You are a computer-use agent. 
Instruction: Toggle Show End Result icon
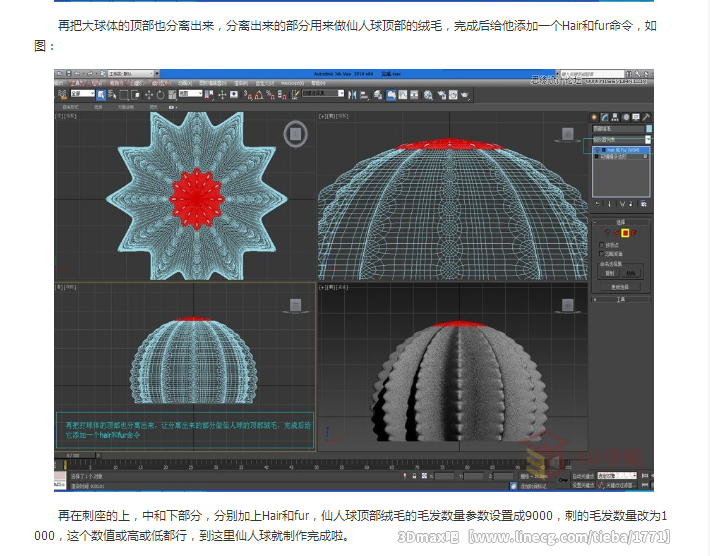click(x=609, y=204)
